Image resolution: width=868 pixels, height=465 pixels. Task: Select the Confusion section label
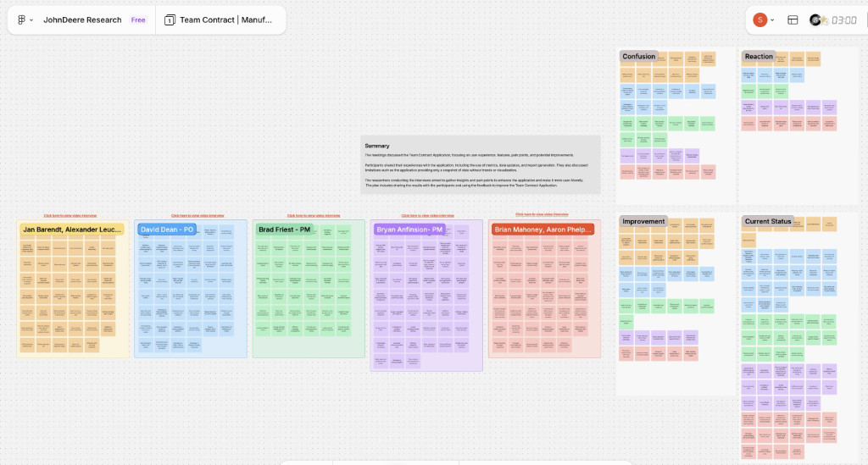coord(638,57)
